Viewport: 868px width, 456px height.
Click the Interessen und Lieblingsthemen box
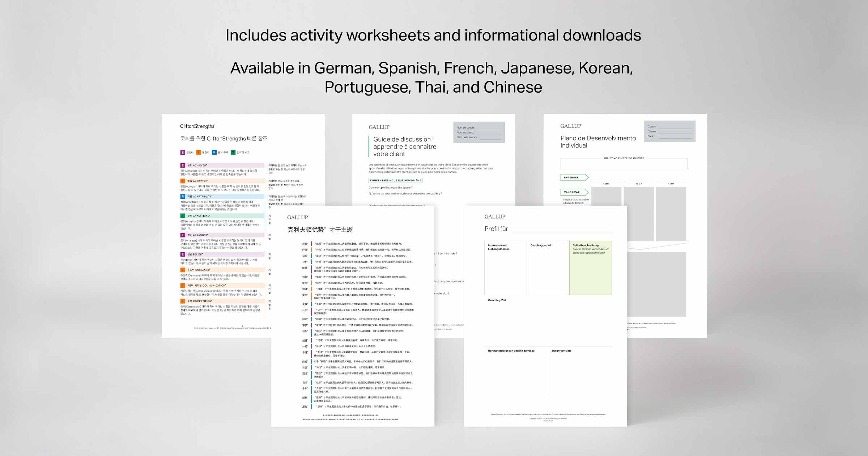pos(506,268)
